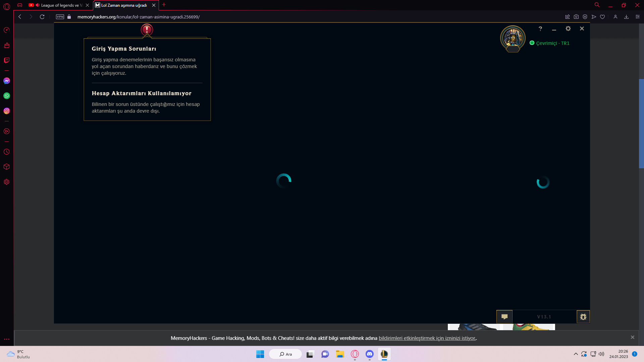Close the Lol Zaman aşımına uğradı tab

(x=154, y=5)
